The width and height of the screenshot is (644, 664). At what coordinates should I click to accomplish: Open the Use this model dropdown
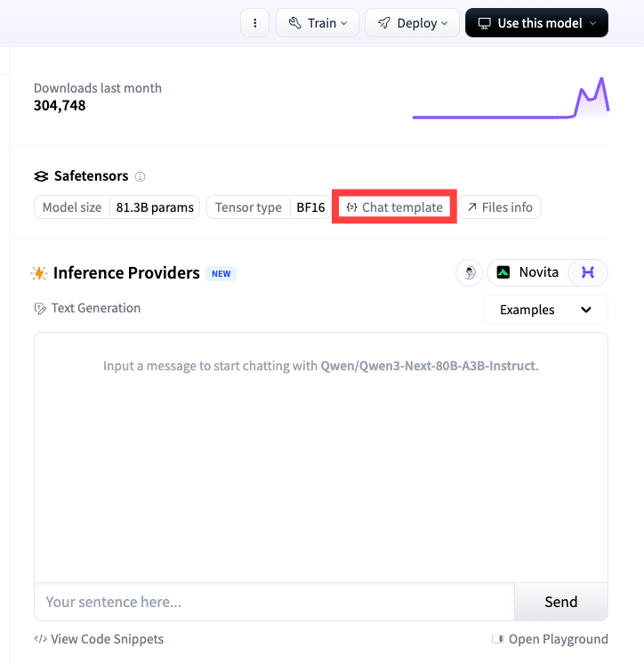[x=536, y=23]
